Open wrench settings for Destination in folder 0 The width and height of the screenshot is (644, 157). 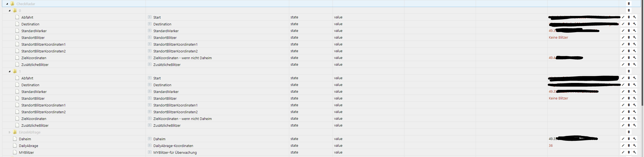pyautogui.click(x=635, y=24)
